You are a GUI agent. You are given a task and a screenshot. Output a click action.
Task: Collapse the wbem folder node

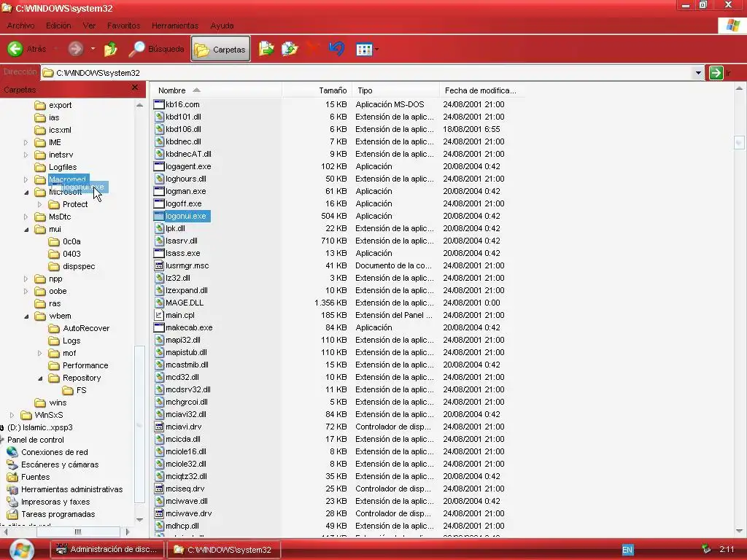26,316
